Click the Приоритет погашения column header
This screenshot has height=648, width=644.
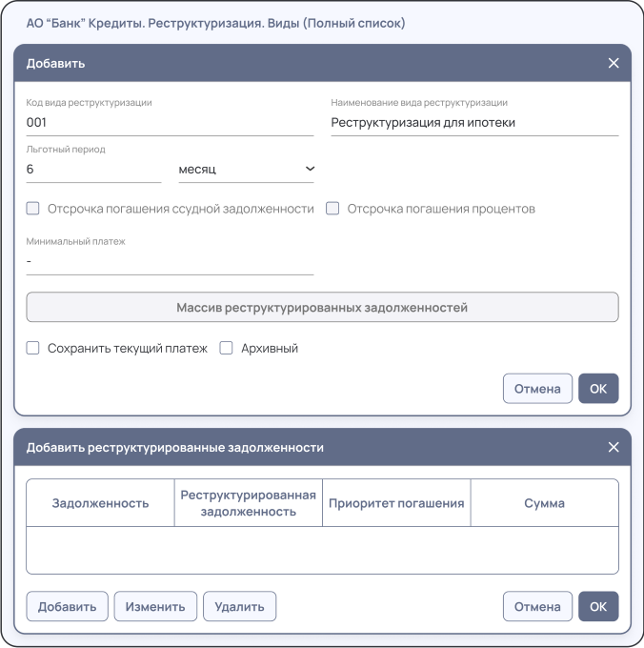(396, 503)
